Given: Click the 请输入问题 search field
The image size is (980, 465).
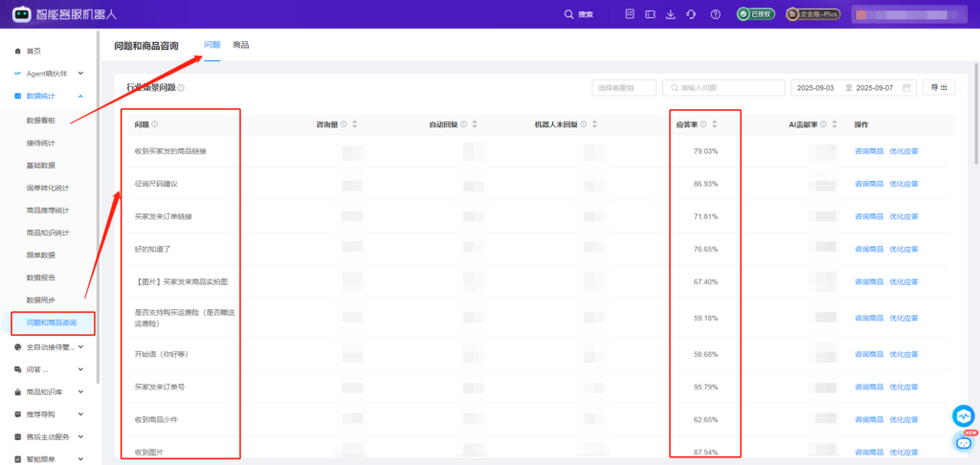Looking at the screenshot, I should [x=725, y=88].
